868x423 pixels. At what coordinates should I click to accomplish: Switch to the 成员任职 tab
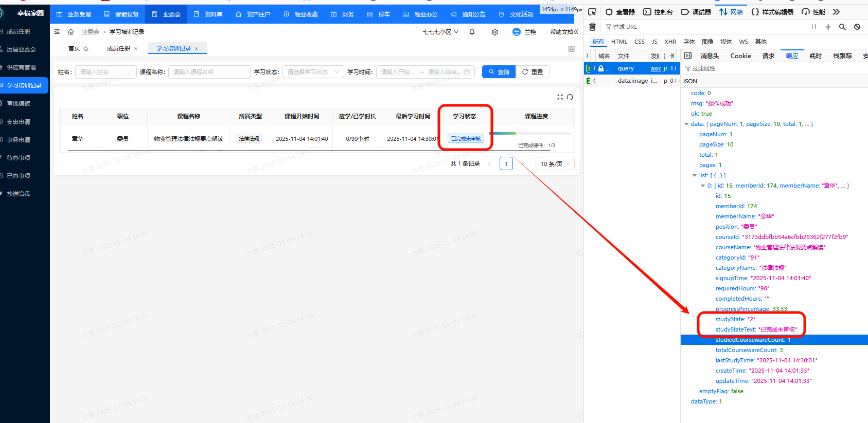coord(118,48)
